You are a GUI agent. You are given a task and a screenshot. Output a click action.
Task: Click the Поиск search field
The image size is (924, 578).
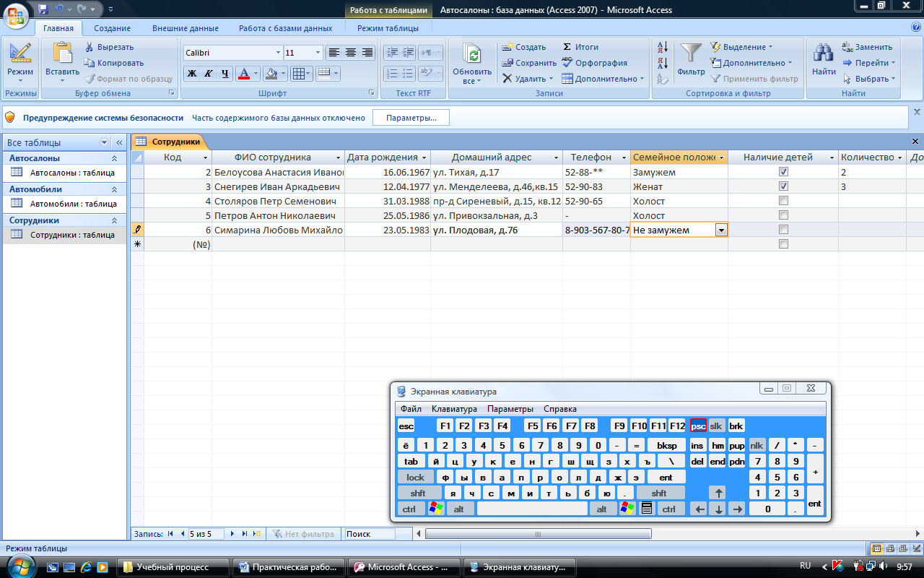coord(370,534)
